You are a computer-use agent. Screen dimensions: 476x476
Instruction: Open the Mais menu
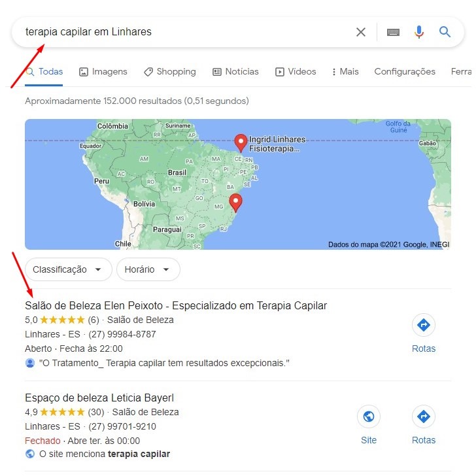[x=345, y=72]
